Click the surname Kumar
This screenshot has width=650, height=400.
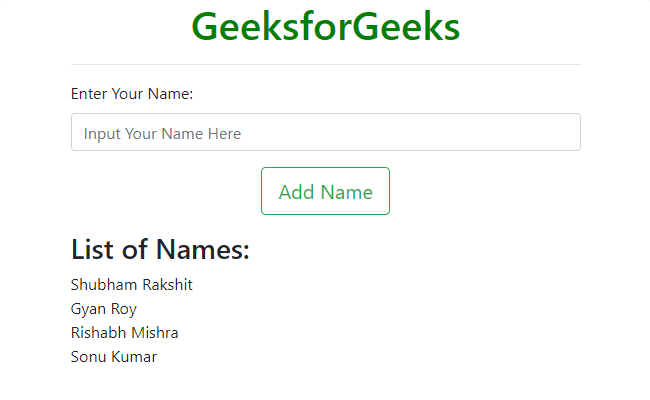[135, 357]
